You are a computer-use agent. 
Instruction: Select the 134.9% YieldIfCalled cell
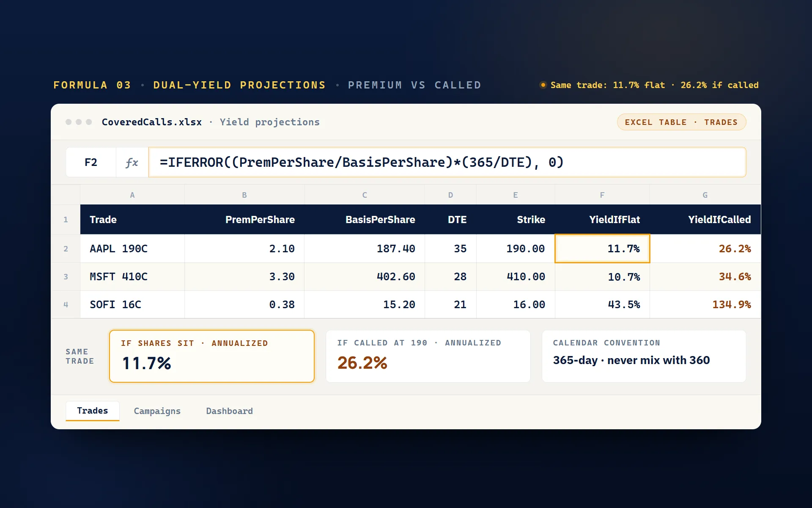pos(705,304)
